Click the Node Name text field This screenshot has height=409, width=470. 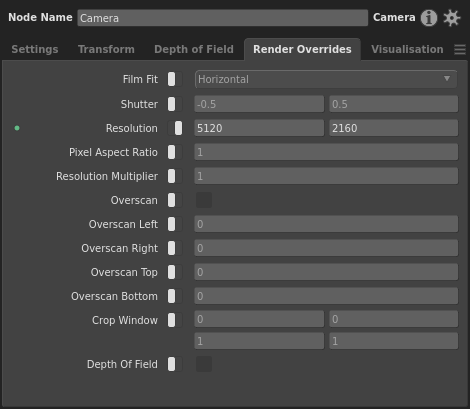[223, 18]
